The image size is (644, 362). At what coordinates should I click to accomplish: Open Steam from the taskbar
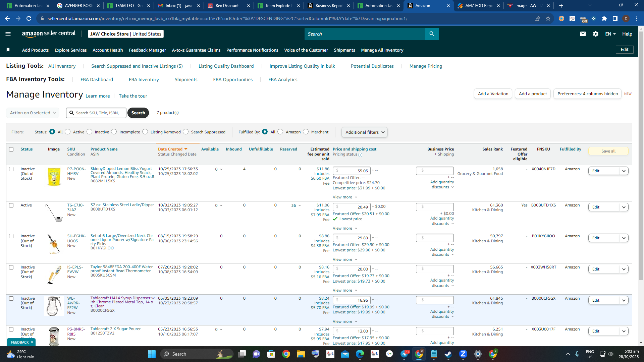pyautogui.click(x=448, y=354)
